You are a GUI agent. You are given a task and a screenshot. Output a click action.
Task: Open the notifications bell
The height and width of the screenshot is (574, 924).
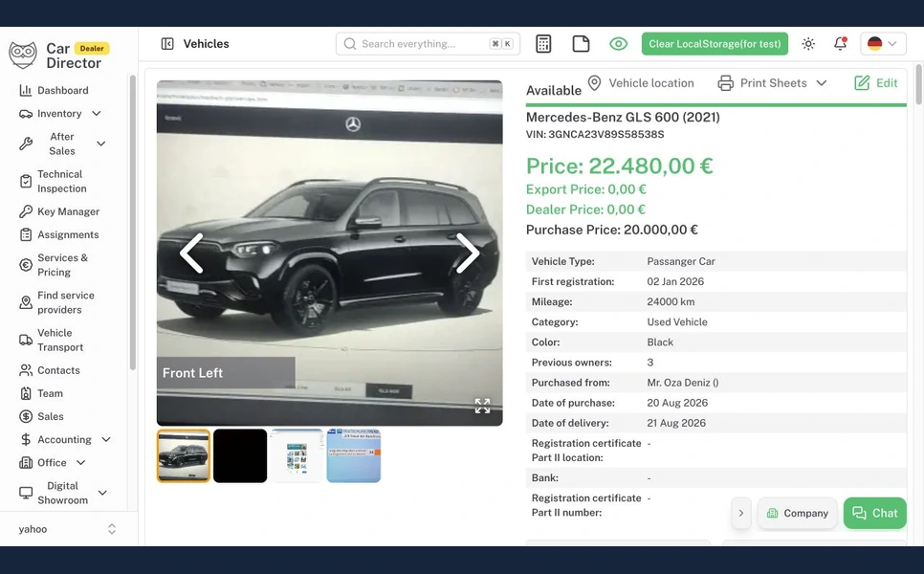coord(841,44)
